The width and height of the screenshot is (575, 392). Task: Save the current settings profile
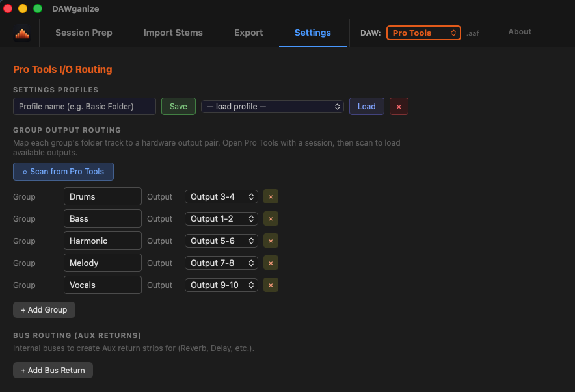tap(178, 106)
